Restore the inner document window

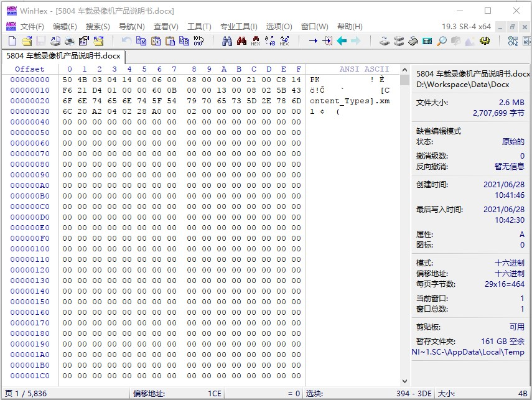click(x=513, y=27)
